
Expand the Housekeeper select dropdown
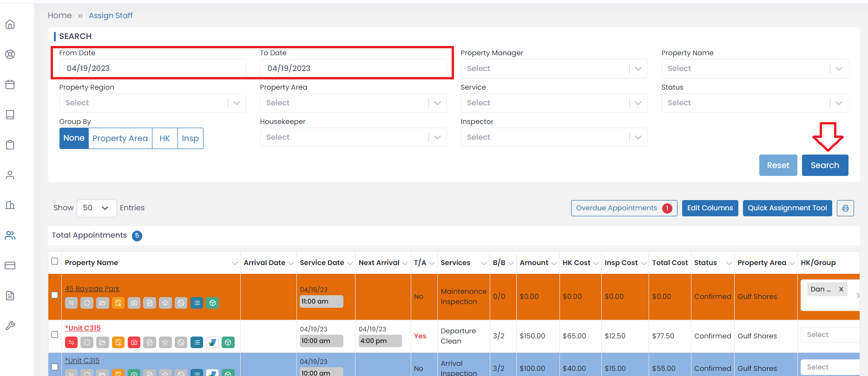(x=353, y=137)
